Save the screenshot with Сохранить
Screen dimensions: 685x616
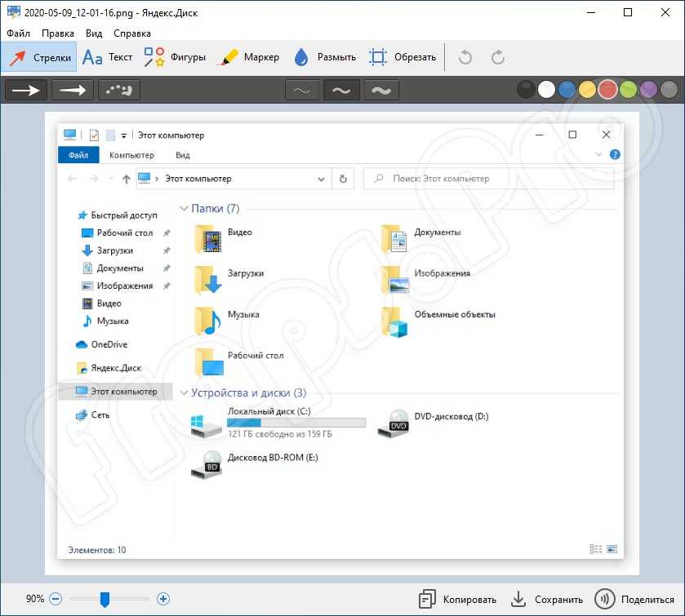[x=547, y=599]
